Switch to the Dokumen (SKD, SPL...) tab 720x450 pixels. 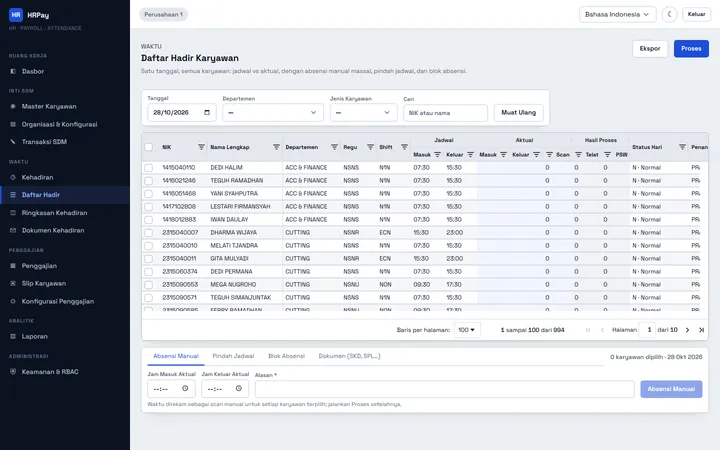349,356
